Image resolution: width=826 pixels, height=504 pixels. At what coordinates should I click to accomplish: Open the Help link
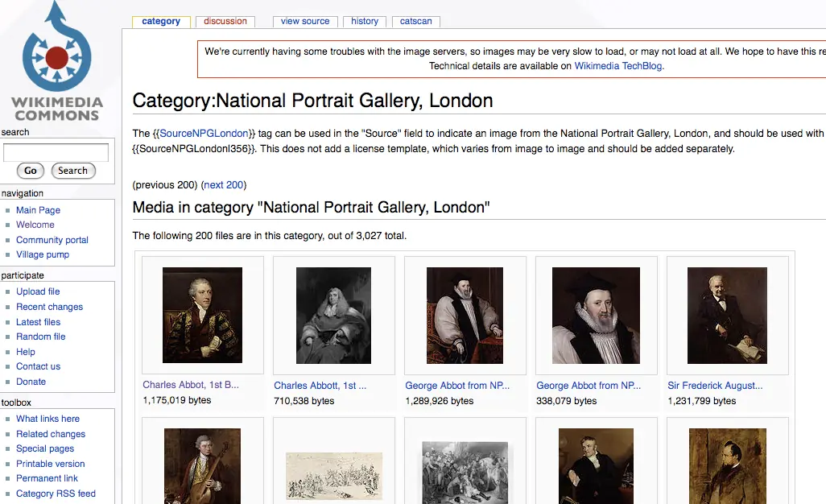[25, 352]
